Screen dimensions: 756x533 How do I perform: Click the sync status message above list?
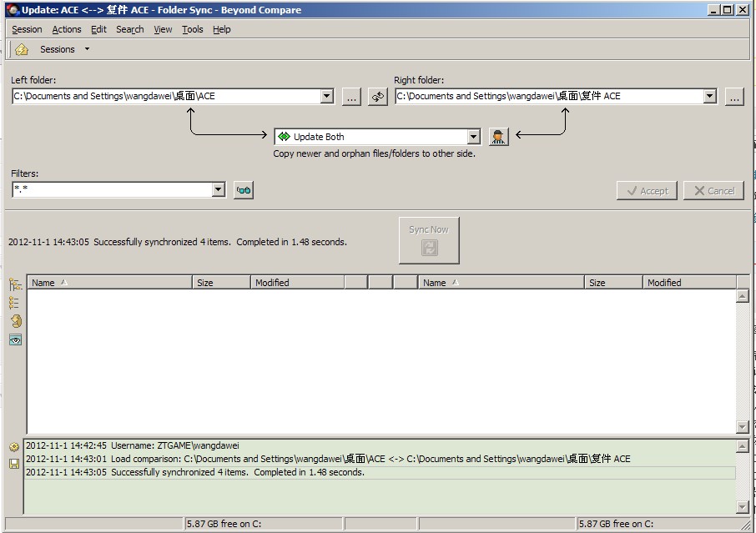click(178, 242)
